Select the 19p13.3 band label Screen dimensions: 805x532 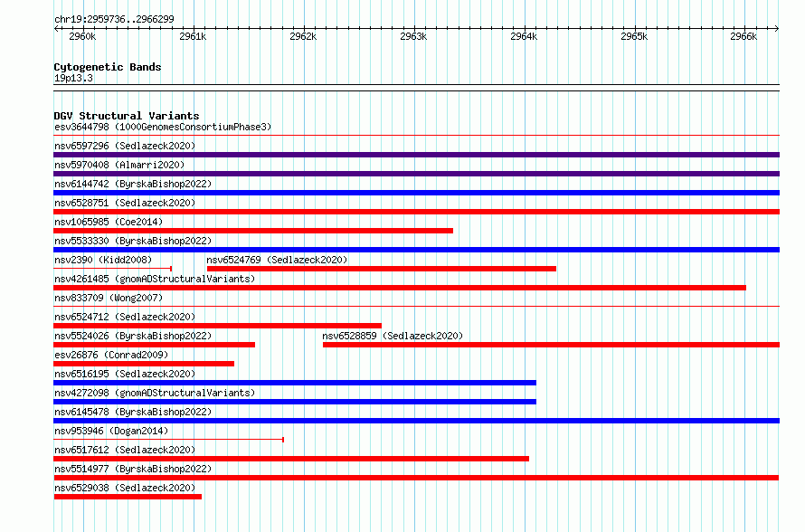point(73,78)
